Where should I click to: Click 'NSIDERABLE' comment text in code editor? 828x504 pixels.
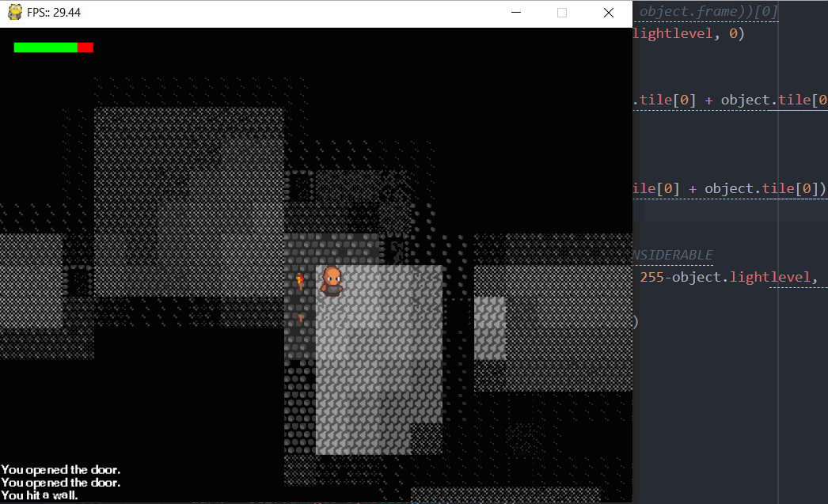pyautogui.click(x=673, y=255)
